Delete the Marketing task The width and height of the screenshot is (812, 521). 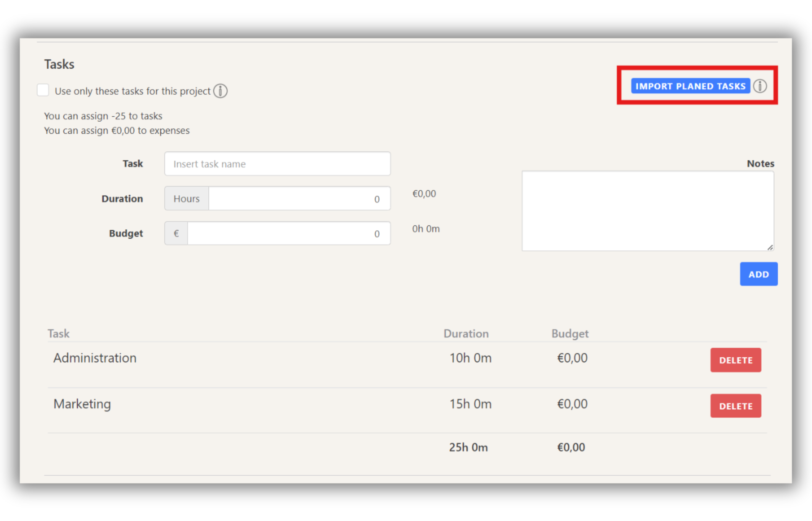[736, 406]
